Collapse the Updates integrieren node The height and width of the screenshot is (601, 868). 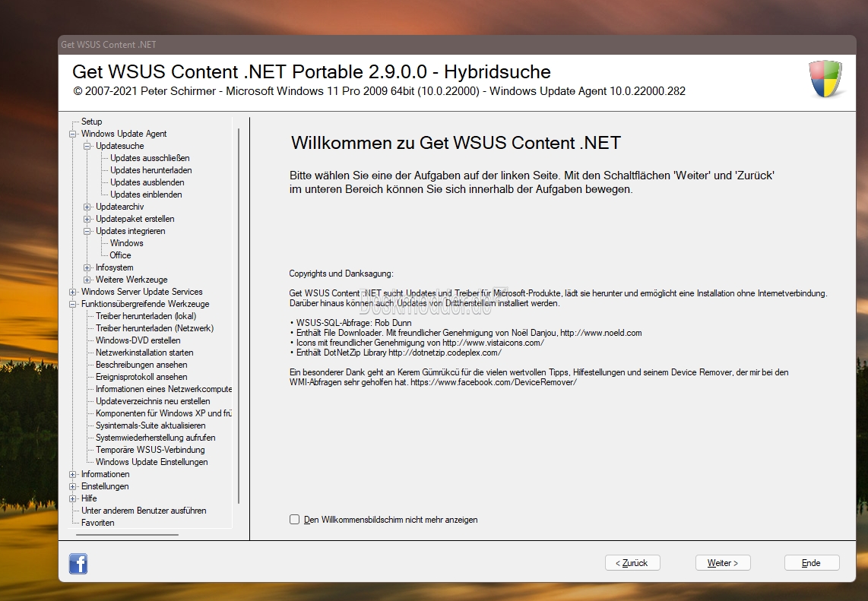point(87,231)
